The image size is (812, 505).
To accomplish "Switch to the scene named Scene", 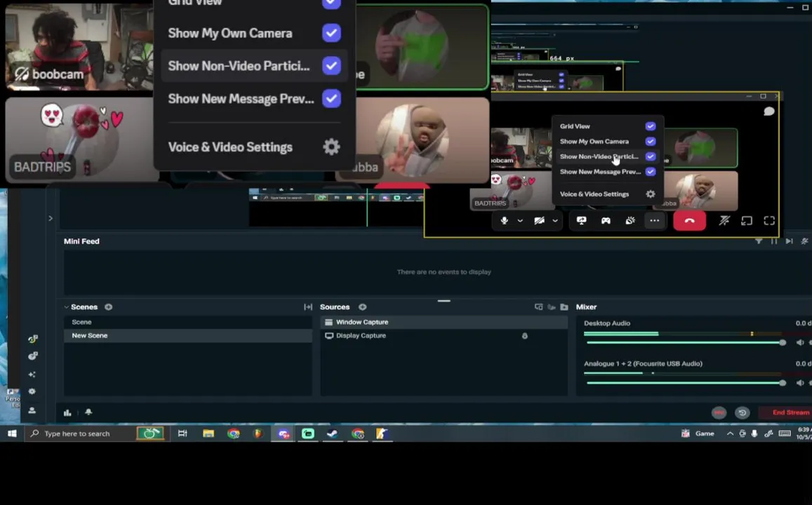I will tap(187, 322).
